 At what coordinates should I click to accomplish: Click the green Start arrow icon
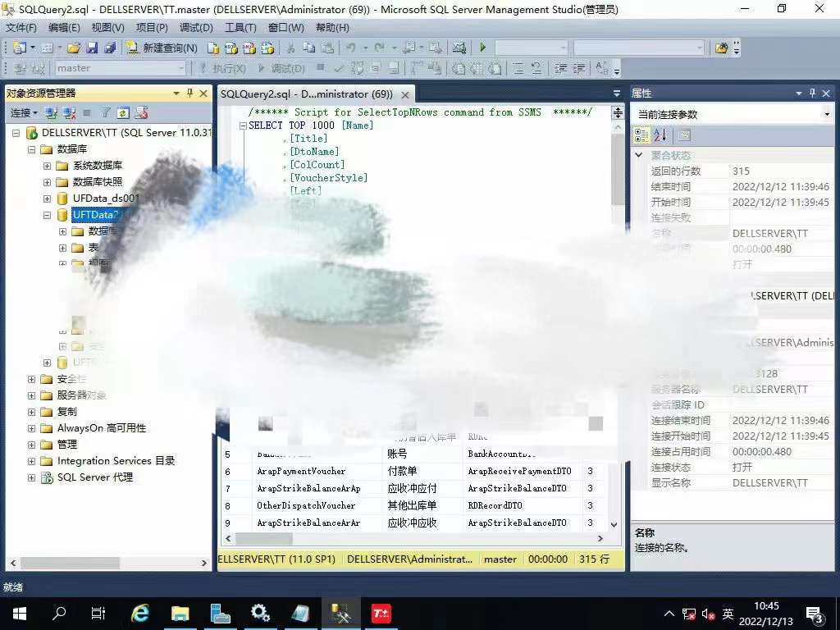point(482,48)
